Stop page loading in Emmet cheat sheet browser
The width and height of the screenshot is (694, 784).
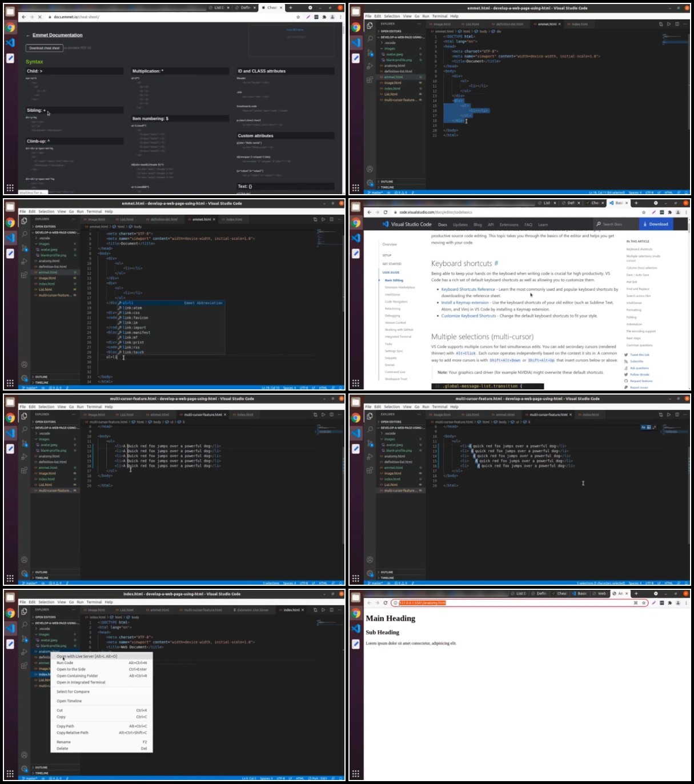(x=39, y=17)
